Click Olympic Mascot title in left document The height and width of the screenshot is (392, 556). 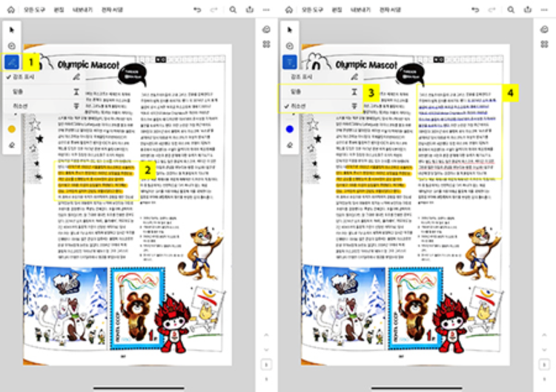(89, 65)
